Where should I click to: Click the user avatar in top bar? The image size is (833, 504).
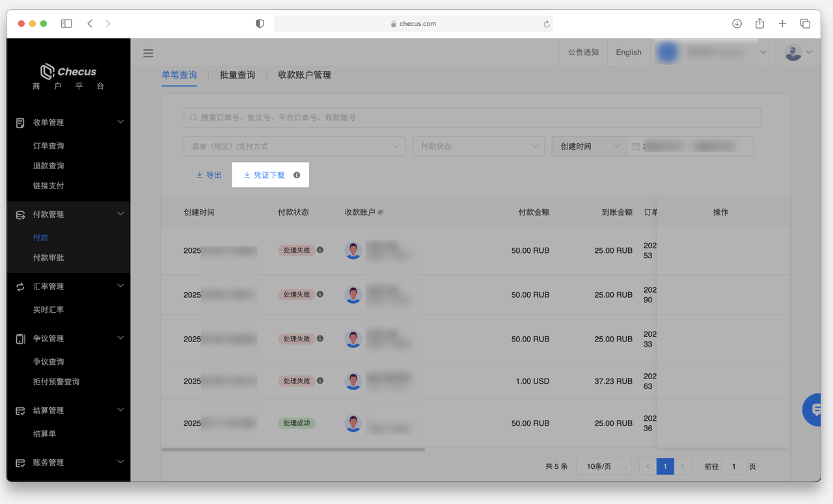click(x=793, y=53)
